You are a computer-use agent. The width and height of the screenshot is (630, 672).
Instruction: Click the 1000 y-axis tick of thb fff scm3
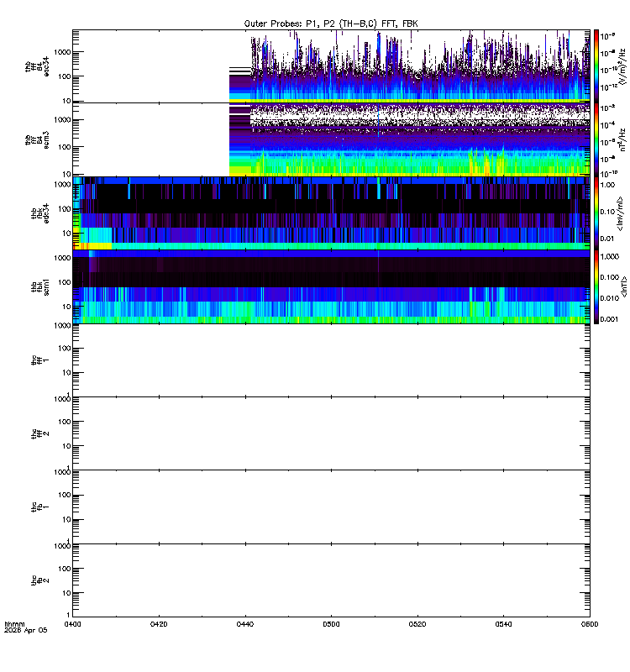tap(62, 120)
